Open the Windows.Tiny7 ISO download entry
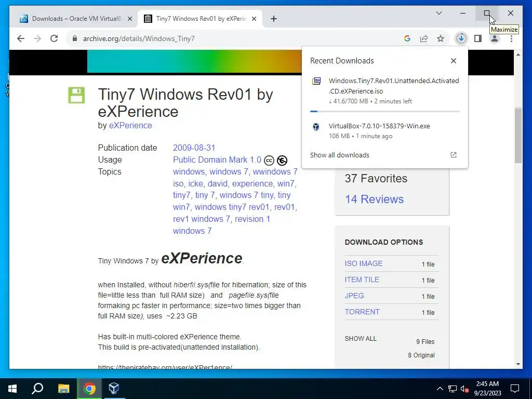The width and height of the screenshot is (532, 399). point(385,90)
